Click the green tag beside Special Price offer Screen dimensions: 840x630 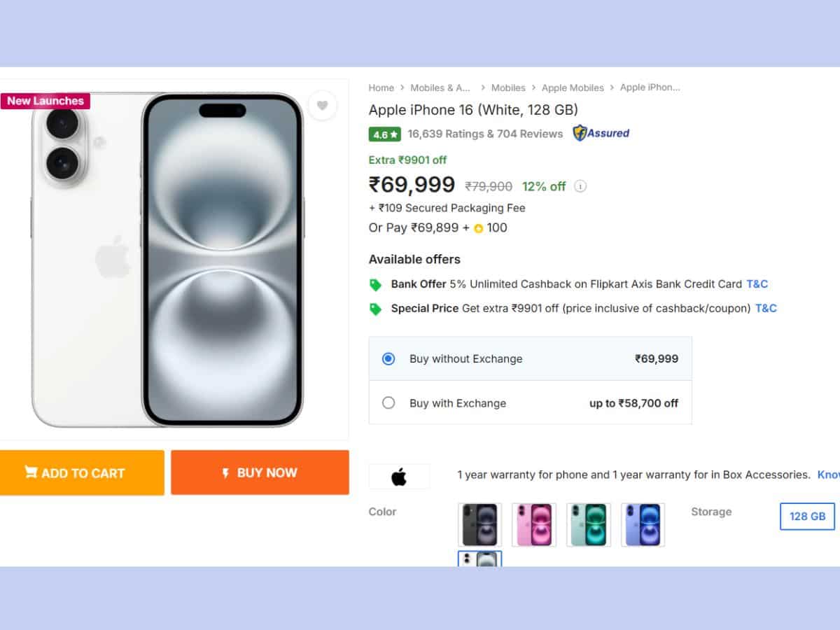pyautogui.click(x=376, y=308)
